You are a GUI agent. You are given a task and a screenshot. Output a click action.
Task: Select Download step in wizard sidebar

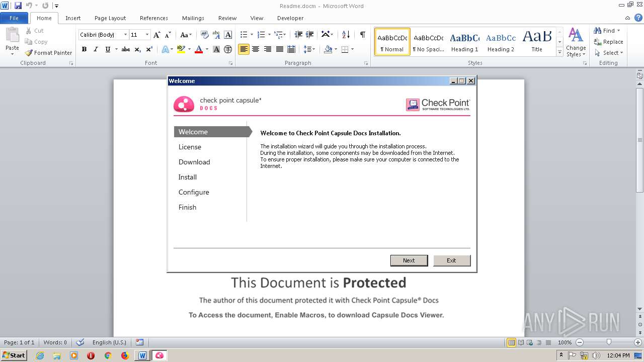click(x=194, y=162)
